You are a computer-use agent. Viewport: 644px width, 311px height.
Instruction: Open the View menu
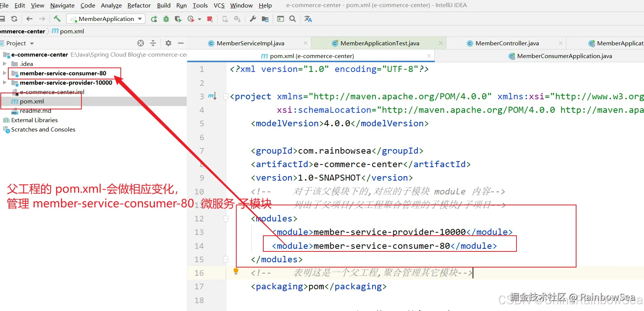[x=38, y=5]
